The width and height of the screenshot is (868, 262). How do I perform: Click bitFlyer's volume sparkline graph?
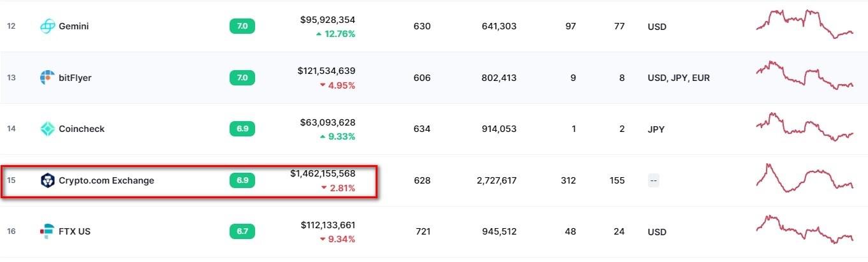pos(804,76)
